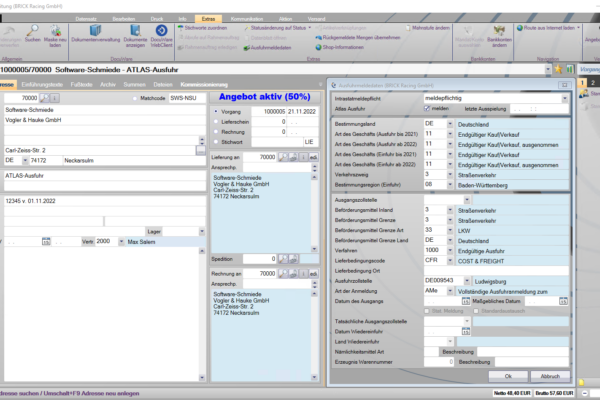Open the Bestimmungsland country dropdown
This screenshot has height=400, width=600.
tap(448, 124)
